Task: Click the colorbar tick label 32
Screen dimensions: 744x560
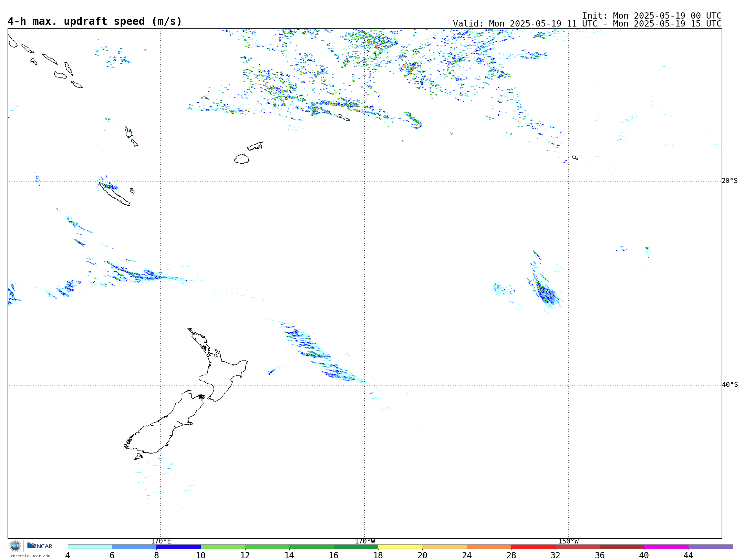Action: pos(556,555)
